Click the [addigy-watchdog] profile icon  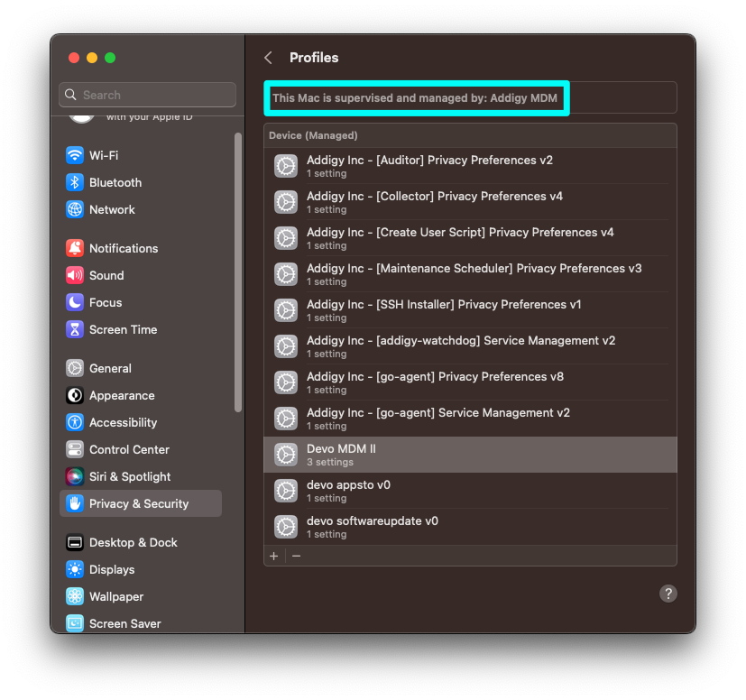click(x=286, y=346)
